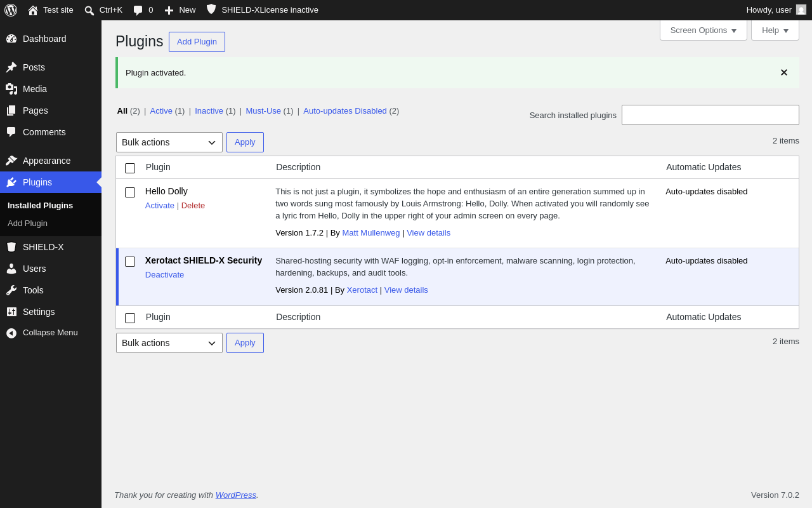The height and width of the screenshot is (508, 812).
Task: Click the top Apply button
Action: [x=245, y=142]
